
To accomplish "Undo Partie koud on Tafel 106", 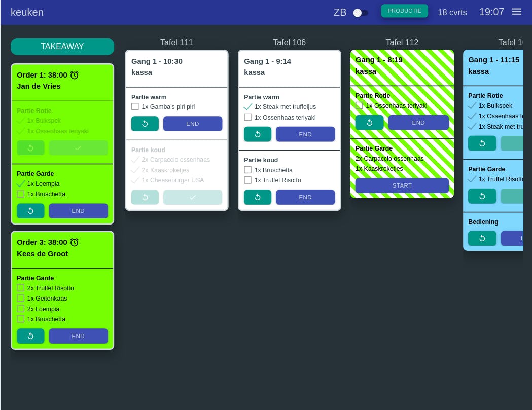I will (258, 197).
